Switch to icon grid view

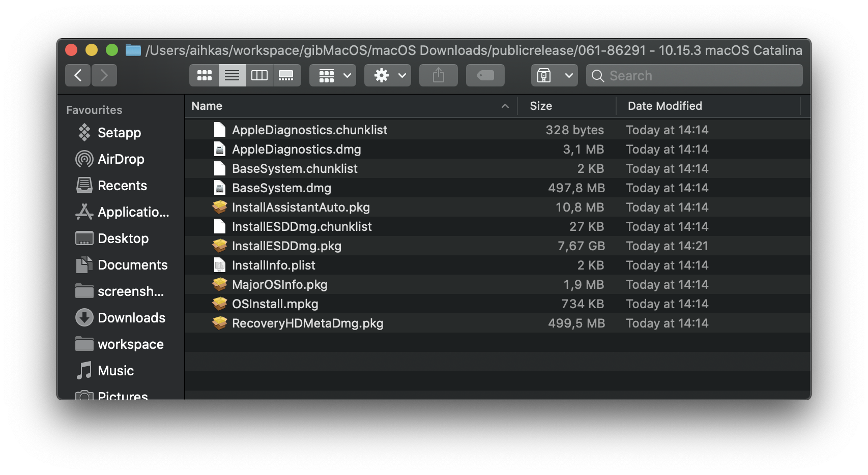pyautogui.click(x=204, y=75)
